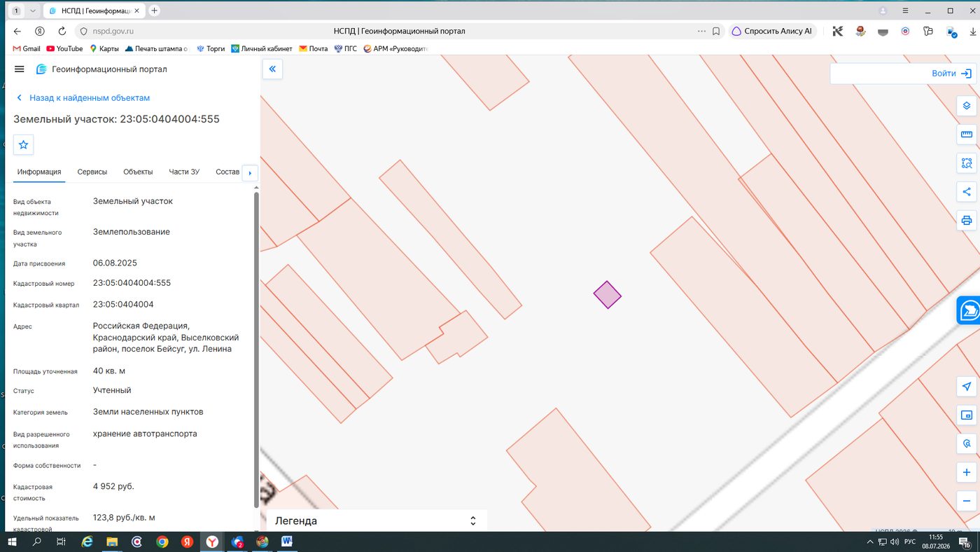This screenshot has height=552, width=980.
Task: Zoom in with the plus button
Action: (x=967, y=472)
